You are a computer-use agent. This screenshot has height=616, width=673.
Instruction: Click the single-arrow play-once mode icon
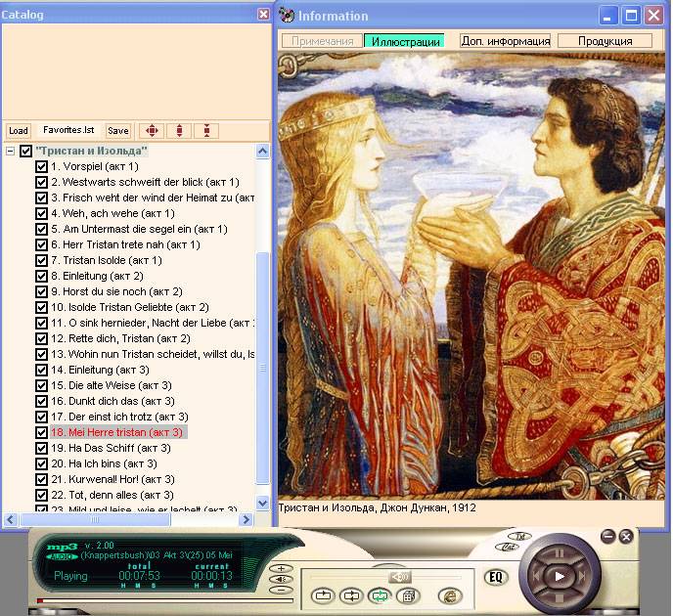(x=323, y=595)
